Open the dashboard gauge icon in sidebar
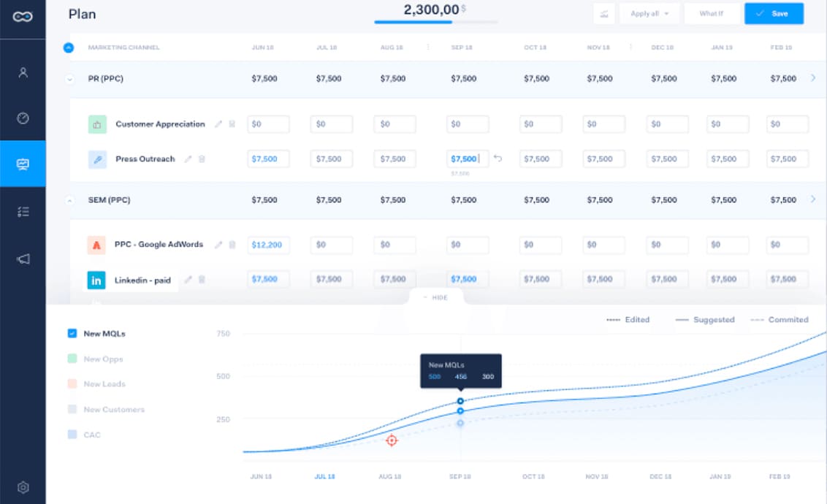827x504 pixels. 23,118
